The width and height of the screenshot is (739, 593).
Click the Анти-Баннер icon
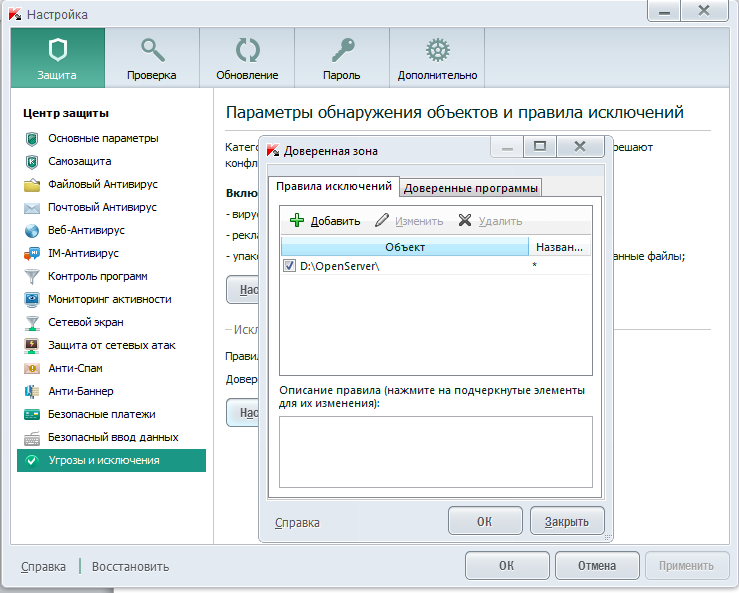click(32, 392)
